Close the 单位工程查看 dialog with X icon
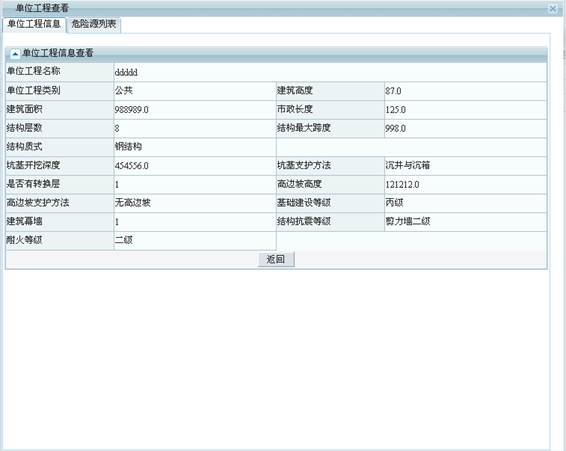Screen dimensions: 566x451 click(553, 8)
